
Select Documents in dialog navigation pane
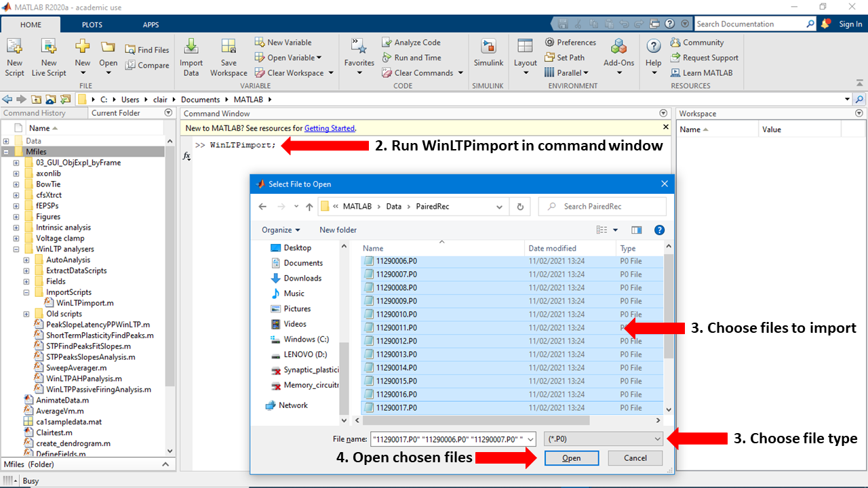pyautogui.click(x=303, y=263)
